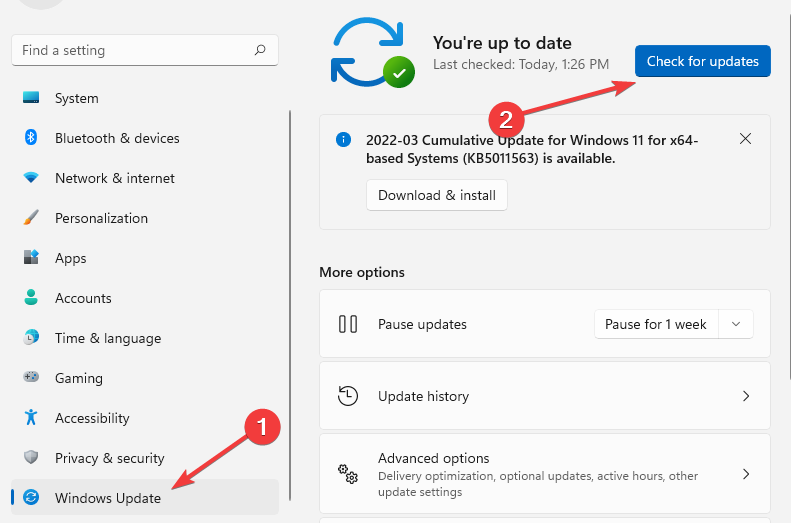Open Update history via its chevron
The image size is (791, 523).
point(746,396)
